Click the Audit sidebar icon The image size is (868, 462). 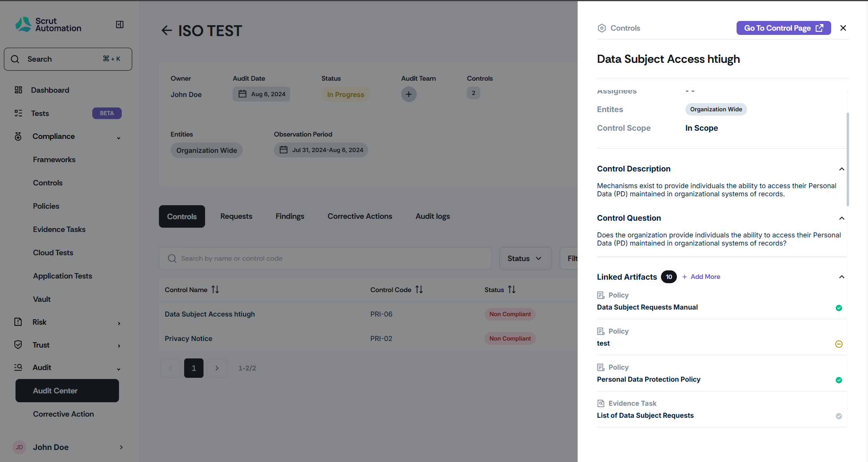(x=18, y=367)
